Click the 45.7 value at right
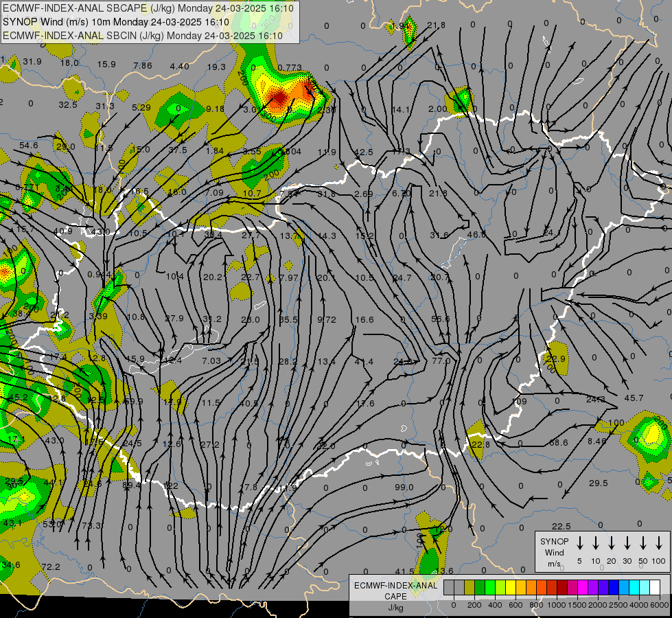The width and height of the screenshot is (672, 618). (634, 398)
